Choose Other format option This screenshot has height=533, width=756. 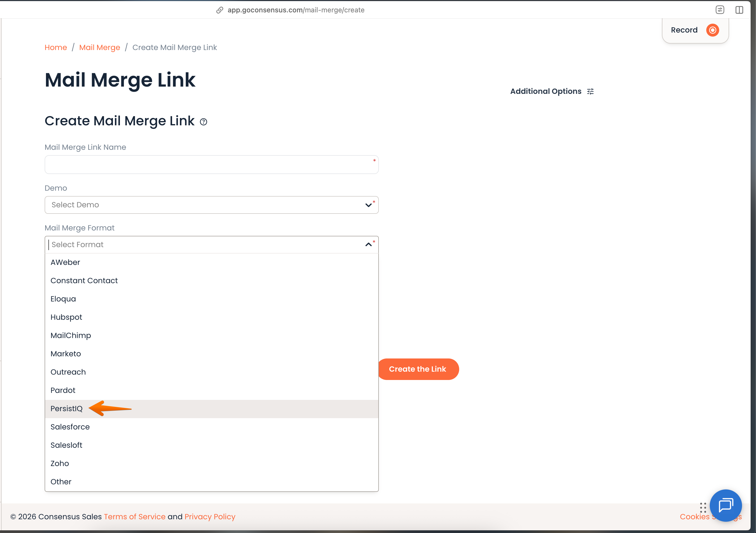(x=211, y=482)
